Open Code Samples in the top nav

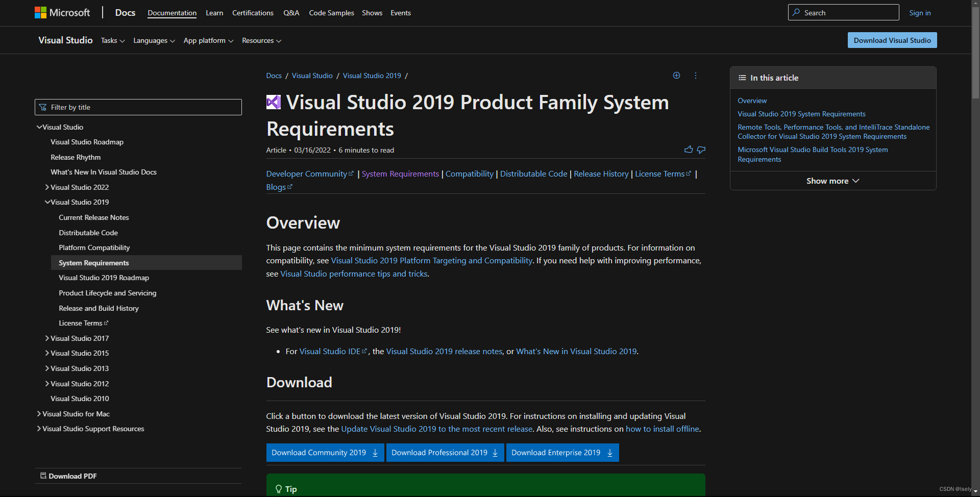click(331, 13)
